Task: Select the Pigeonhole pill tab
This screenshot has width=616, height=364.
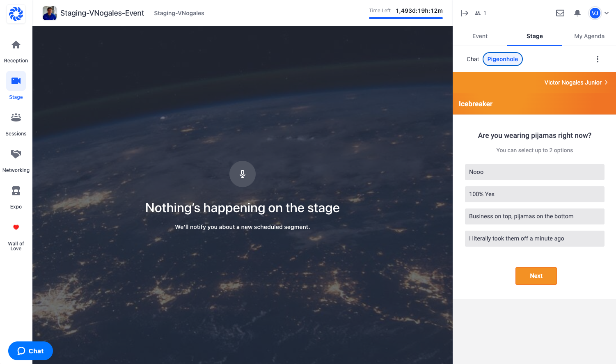Action: coord(503,59)
